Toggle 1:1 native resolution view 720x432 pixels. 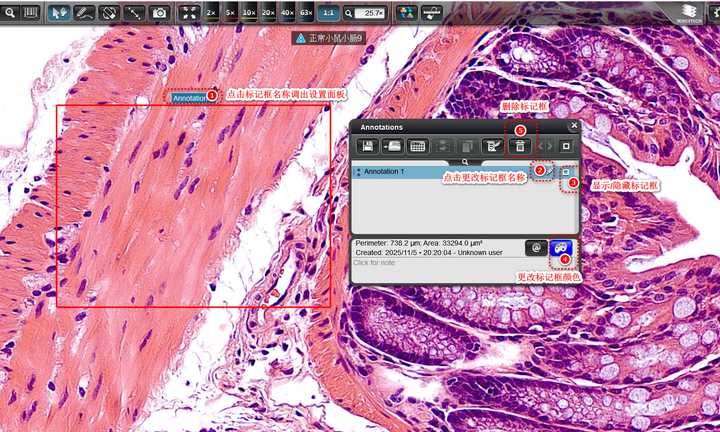[x=328, y=13]
